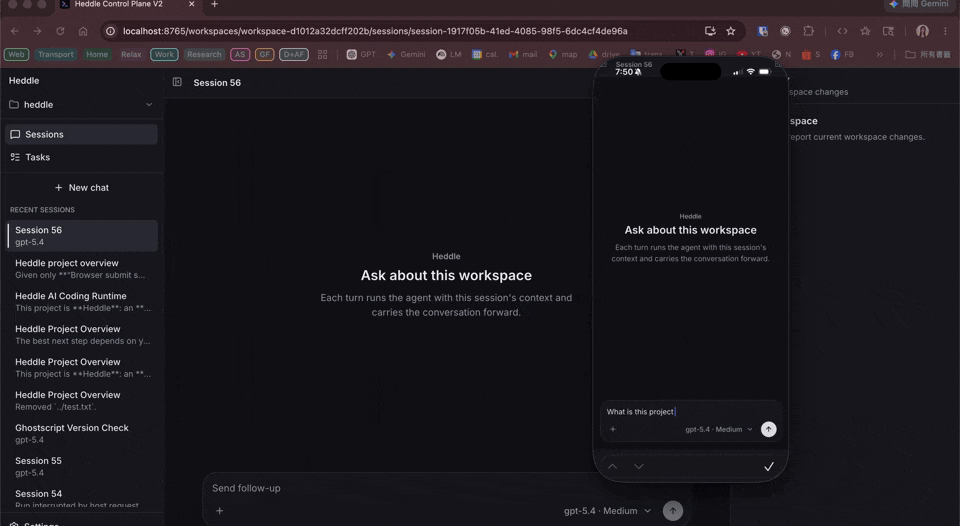Focus the 'What is this project' text field
Image resolution: width=960 pixels, height=526 pixels.
pos(690,411)
